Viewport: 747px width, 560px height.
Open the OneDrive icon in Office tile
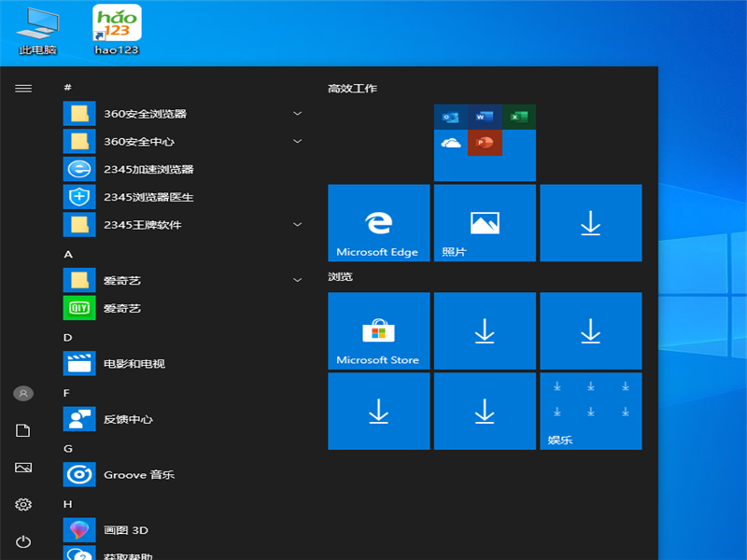pos(451,143)
